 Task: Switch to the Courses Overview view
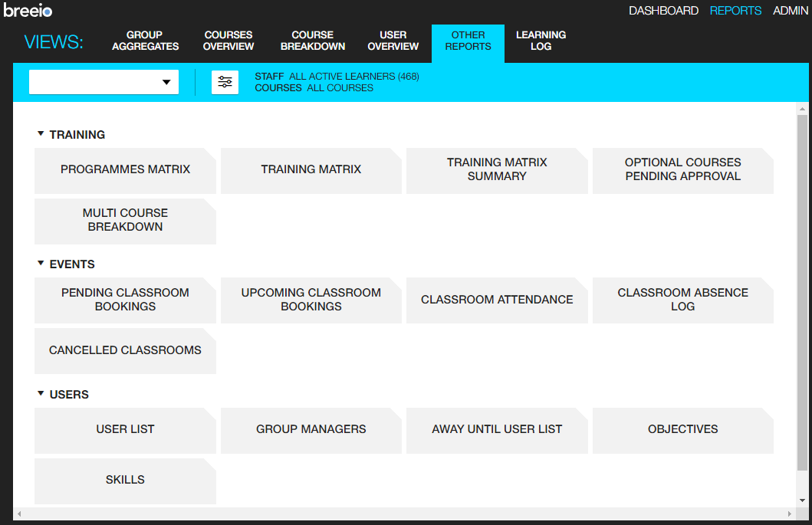[x=228, y=41]
